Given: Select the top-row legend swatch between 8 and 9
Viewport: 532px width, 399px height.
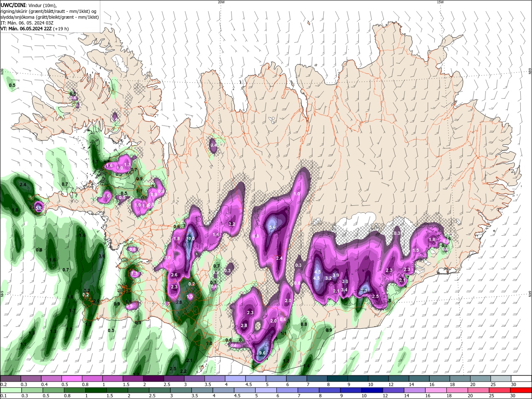Looking at the screenshot, I should 337,379.
